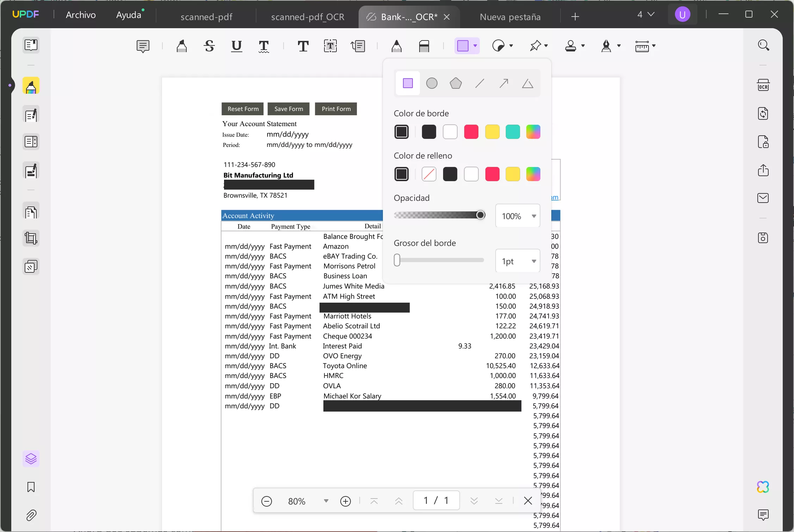Screen dimensions: 794x532
Task: Expand the signature tool dropdown arrow
Action: click(619, 46)
